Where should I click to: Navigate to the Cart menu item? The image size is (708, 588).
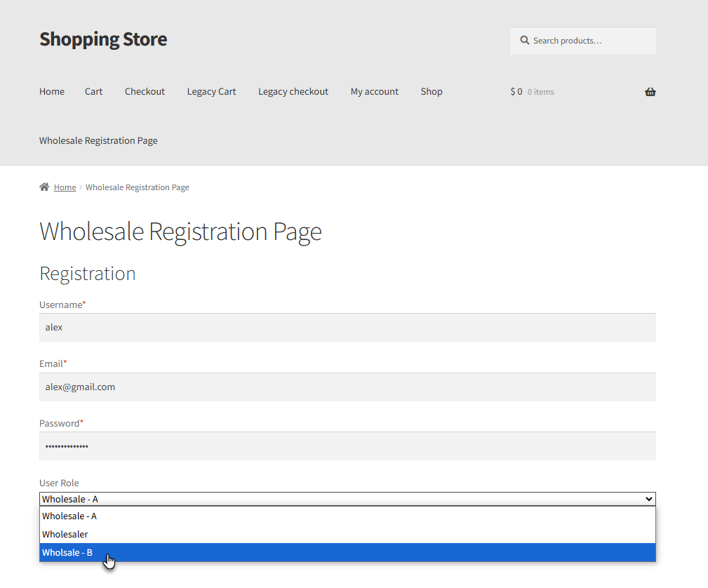93,91
